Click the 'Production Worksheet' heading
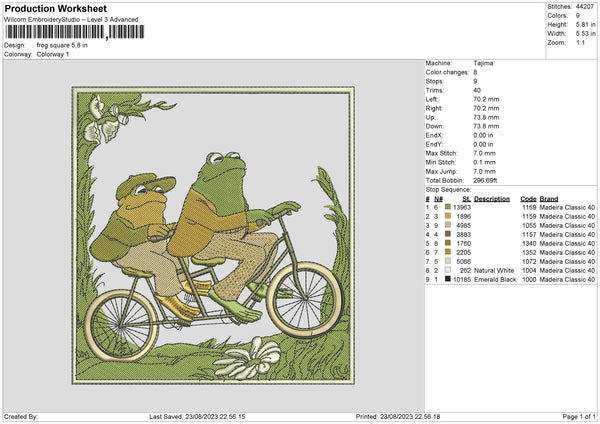The height and width of the screenshot is (424, 600). (55, 9)
